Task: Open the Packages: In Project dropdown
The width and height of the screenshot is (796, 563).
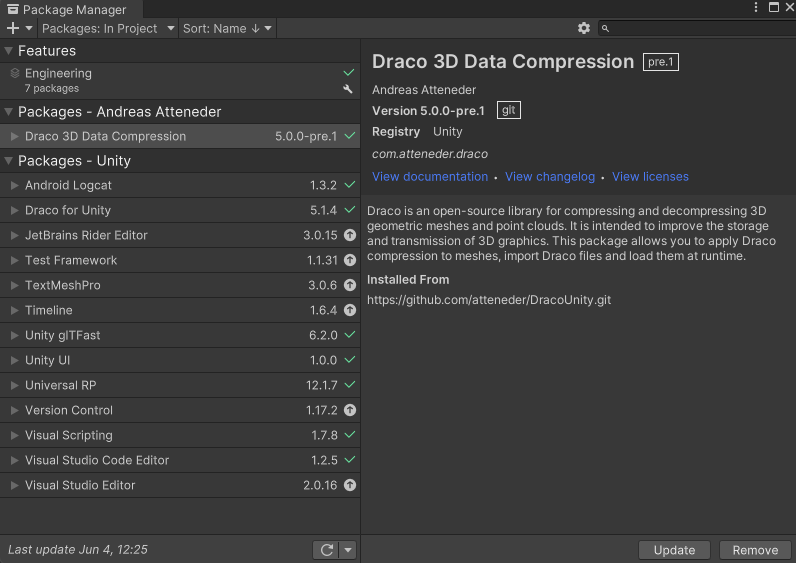Action: point(108,28)
